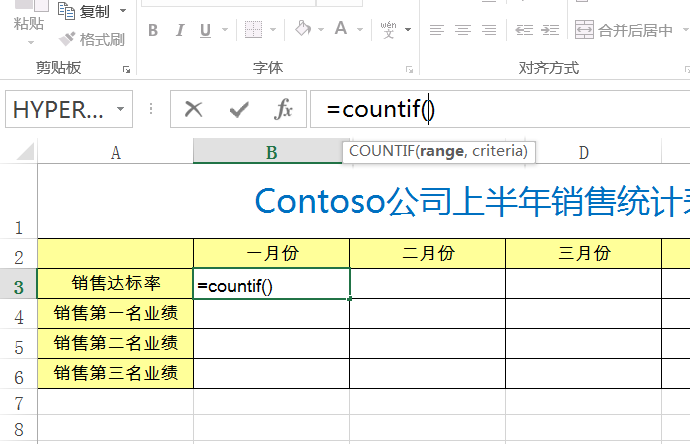This screenshot has height=444, width=690.
Task: Click the 销售第三名业绩 cell
Action: [x=115, y=374]
